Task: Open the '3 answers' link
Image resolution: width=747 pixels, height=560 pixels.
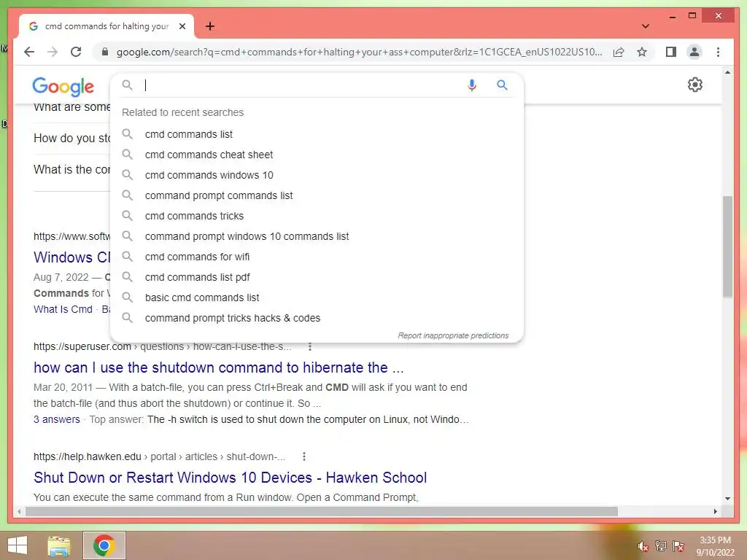Action: 57,419
